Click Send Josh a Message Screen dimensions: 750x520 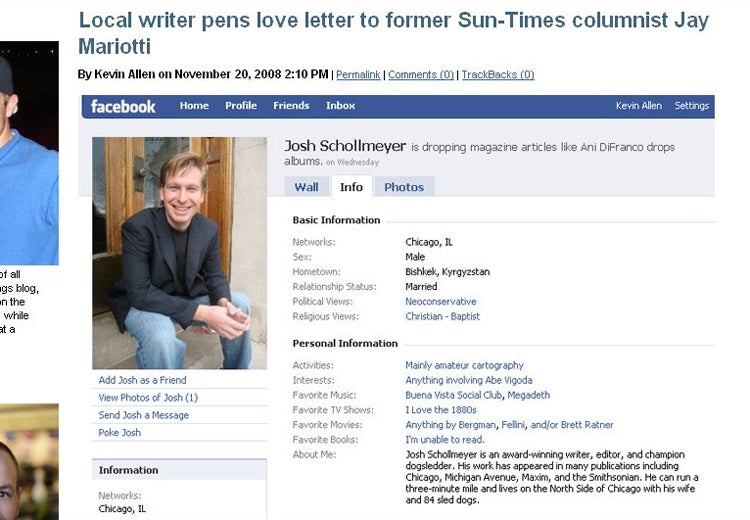[x=143, y=415]
